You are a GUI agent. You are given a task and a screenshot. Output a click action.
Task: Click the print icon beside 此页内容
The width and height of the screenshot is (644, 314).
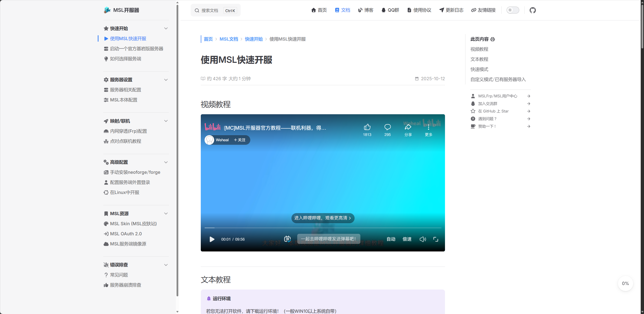(492, 39)
